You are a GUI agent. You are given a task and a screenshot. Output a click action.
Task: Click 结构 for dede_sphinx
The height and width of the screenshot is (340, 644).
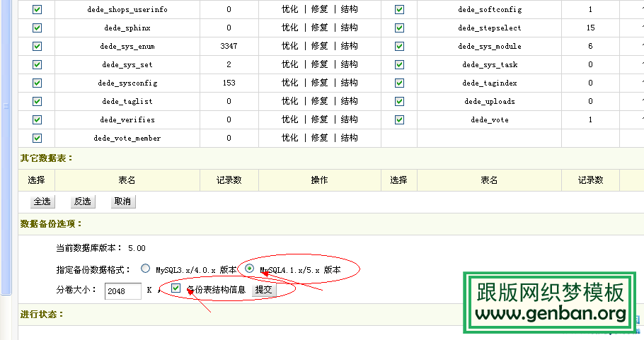pyautogui.click(x=349, y=28)
